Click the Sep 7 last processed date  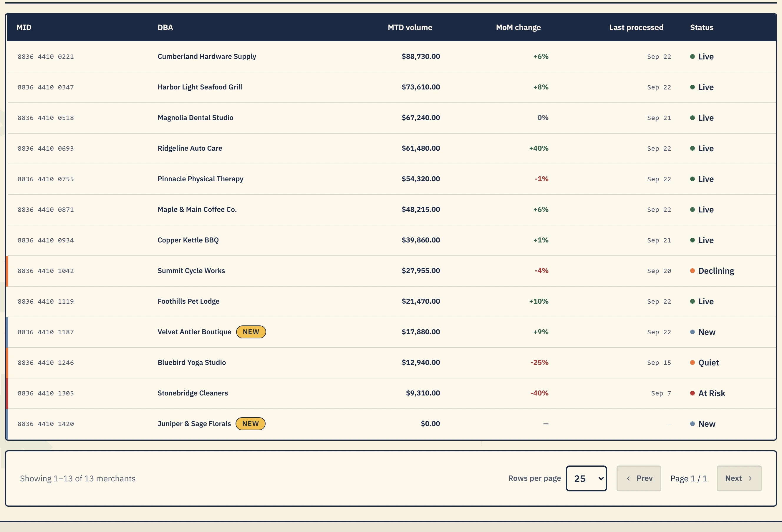661,393
